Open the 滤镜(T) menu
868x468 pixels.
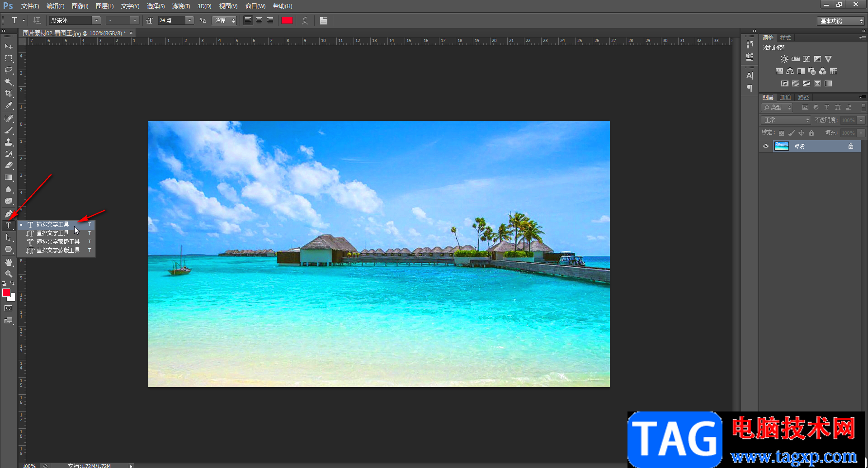(x=181, y=6)
